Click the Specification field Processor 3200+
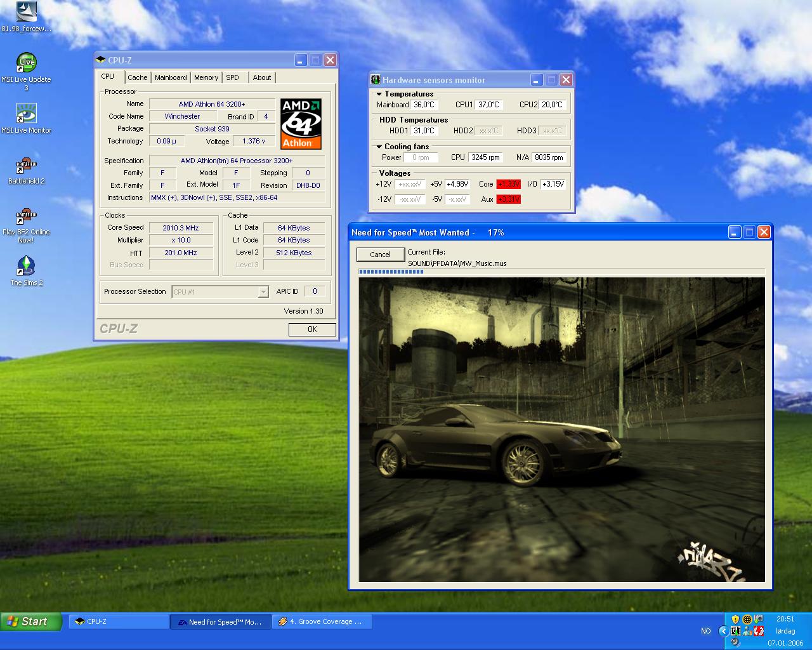This screenshot has height=650, width=812. point(237,161)
